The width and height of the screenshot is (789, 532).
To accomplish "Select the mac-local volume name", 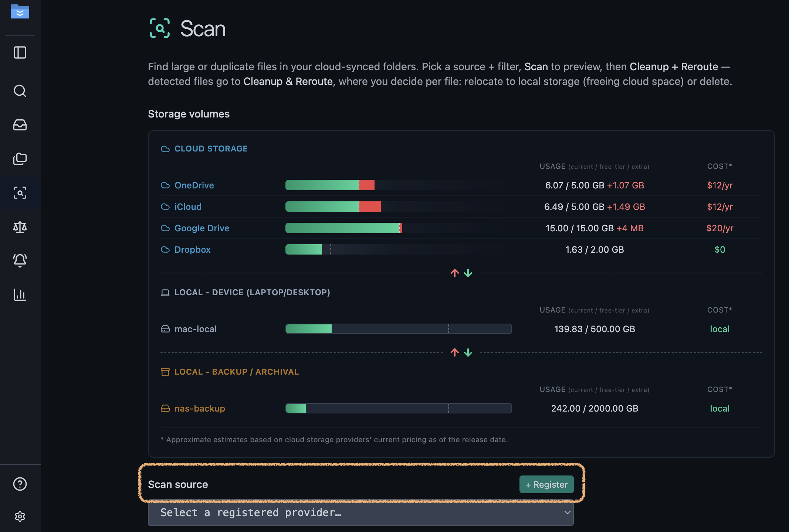I will pos(196,329).
